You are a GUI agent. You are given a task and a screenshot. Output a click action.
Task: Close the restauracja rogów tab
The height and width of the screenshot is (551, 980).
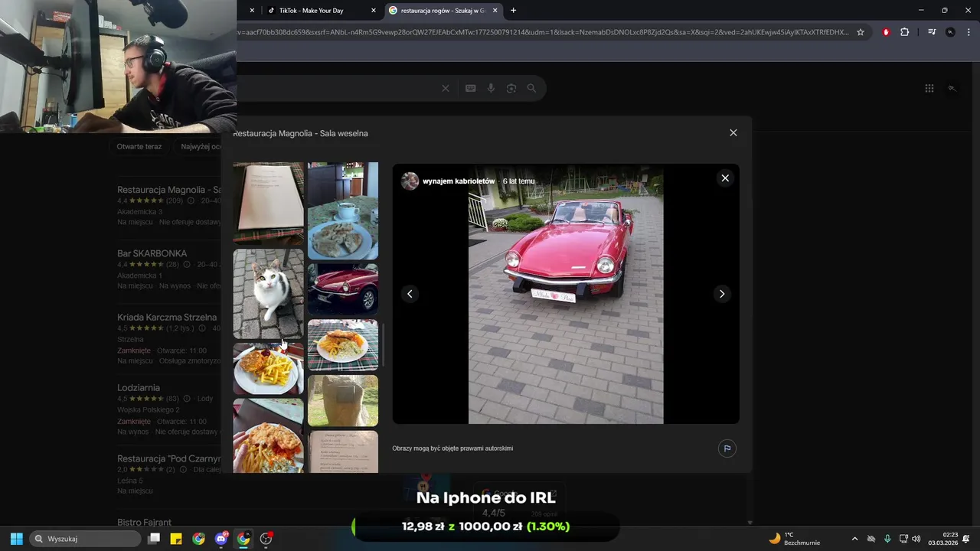(x=495, y=11)
